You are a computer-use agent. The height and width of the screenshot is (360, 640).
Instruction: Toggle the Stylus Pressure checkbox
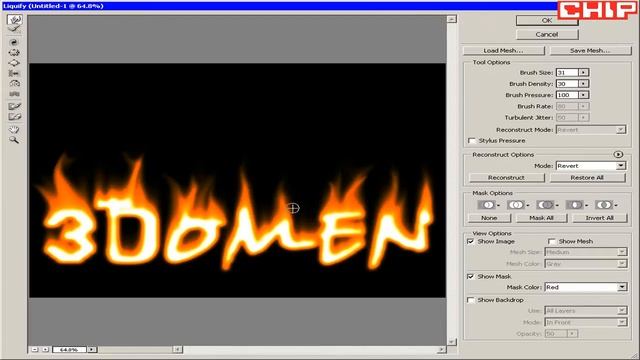click(x=472, y=141)
